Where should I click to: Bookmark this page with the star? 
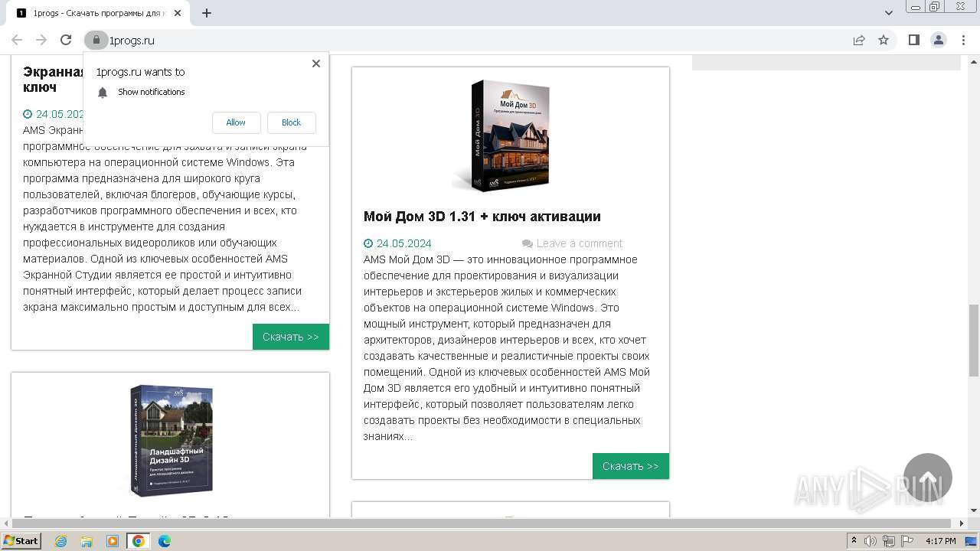click(x=884, y=40)
